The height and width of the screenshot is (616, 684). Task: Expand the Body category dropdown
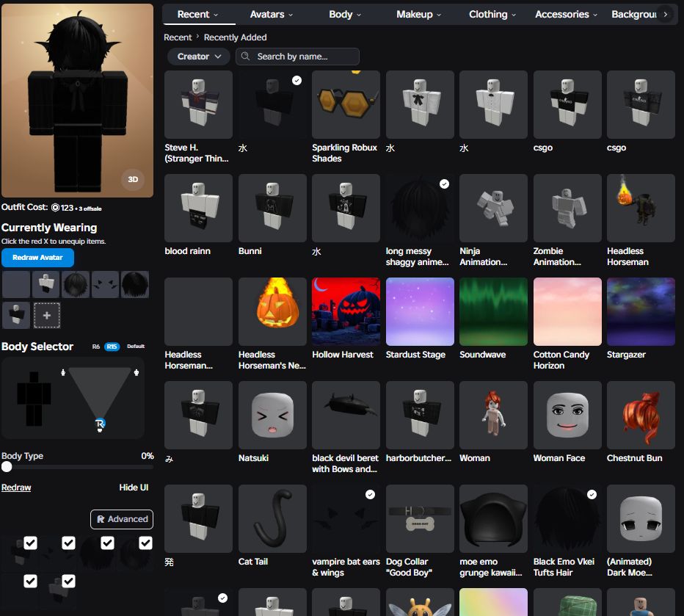coord(345,15)
